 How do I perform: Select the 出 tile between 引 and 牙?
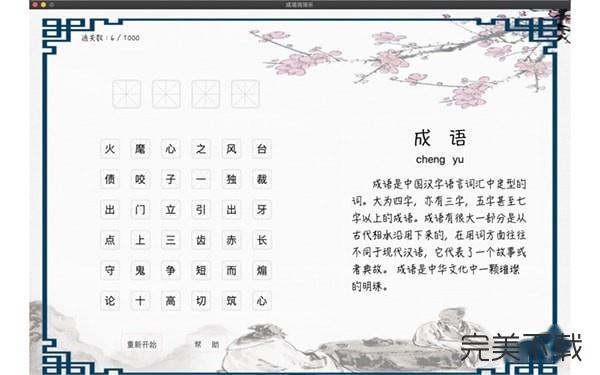(232, 210)
